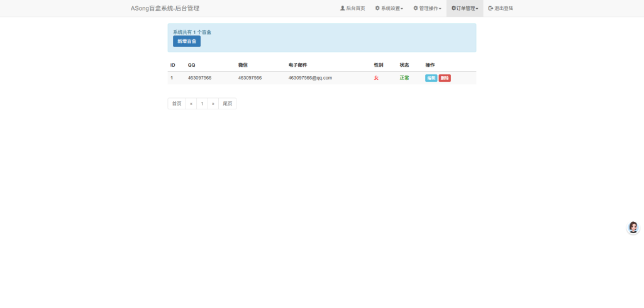Click the ID column header

173,65
